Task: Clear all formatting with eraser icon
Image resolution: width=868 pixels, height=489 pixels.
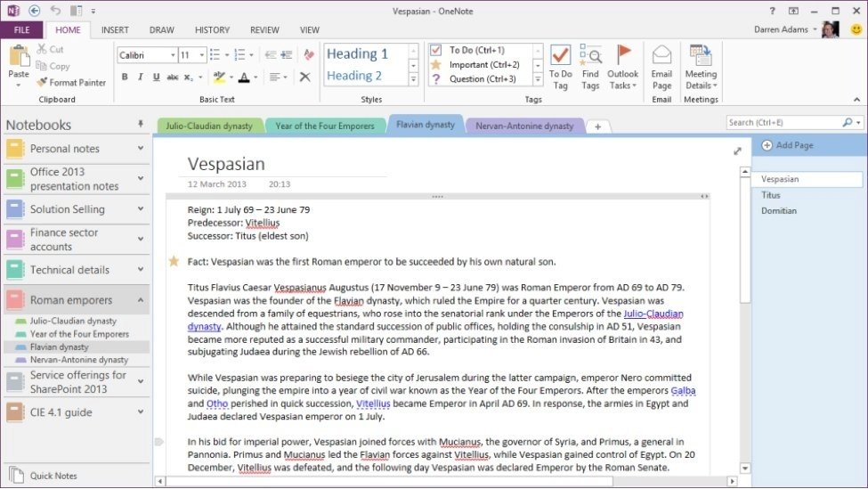Action: click(x=309, y=55)
